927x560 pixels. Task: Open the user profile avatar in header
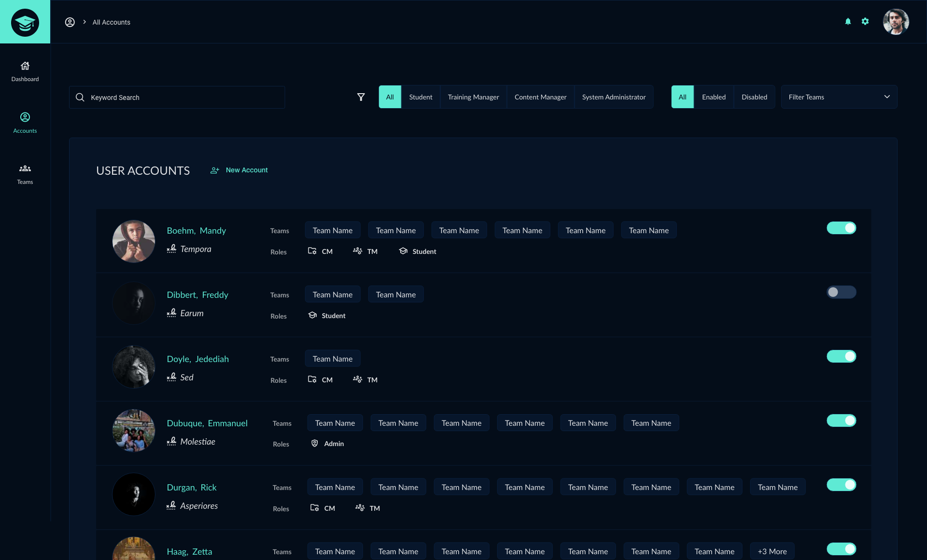(896, 22)
